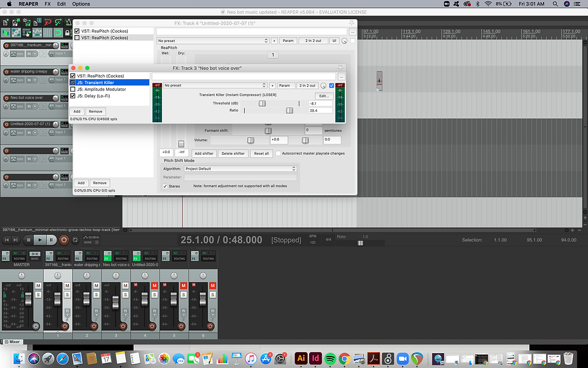Click the pin icon of Track 3 FX window

click(340, 67)
